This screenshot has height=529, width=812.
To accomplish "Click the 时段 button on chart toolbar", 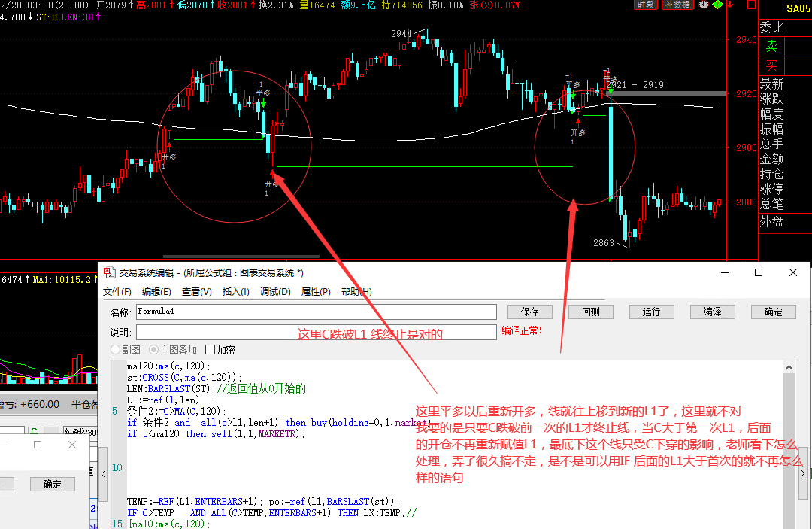I will 646,5.
